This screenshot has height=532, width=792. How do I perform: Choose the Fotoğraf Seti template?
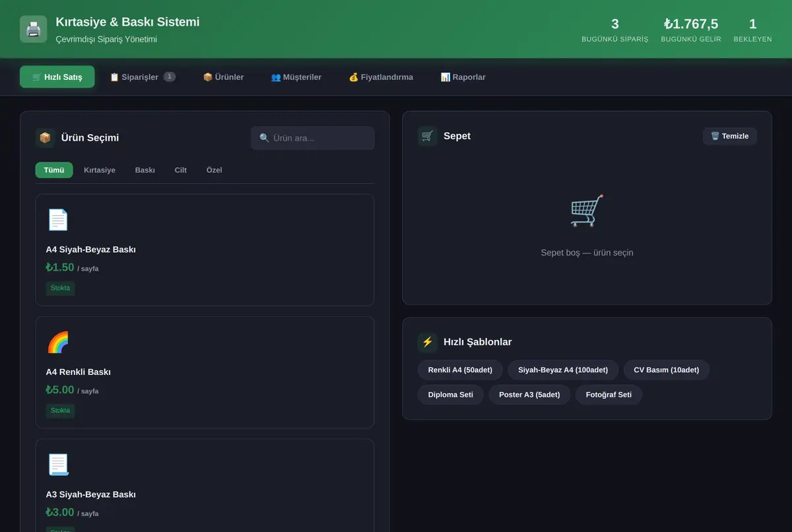click(609, 395)
